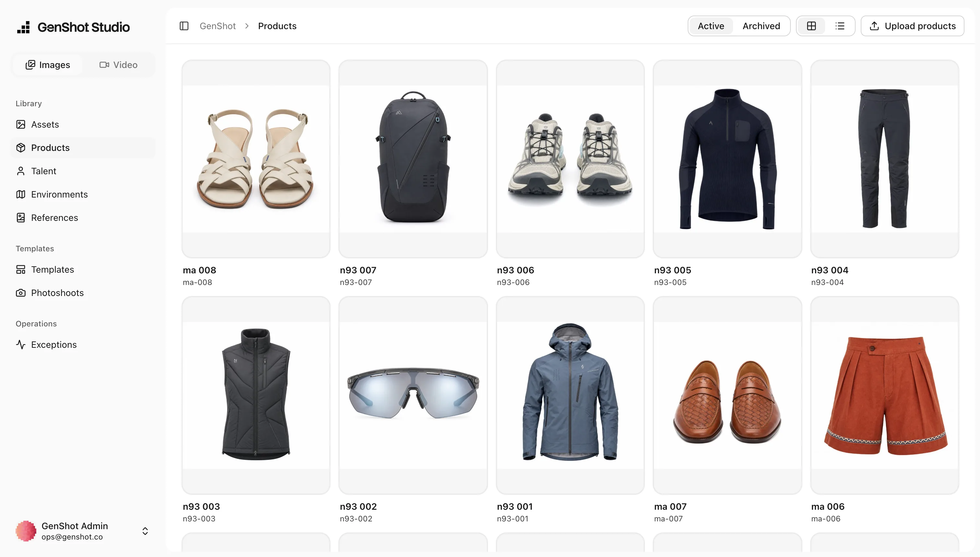The height and width of the screenshot is (557, 980).
Task: Open Photoshoots in the sidebar
Action: click(83, 293)
